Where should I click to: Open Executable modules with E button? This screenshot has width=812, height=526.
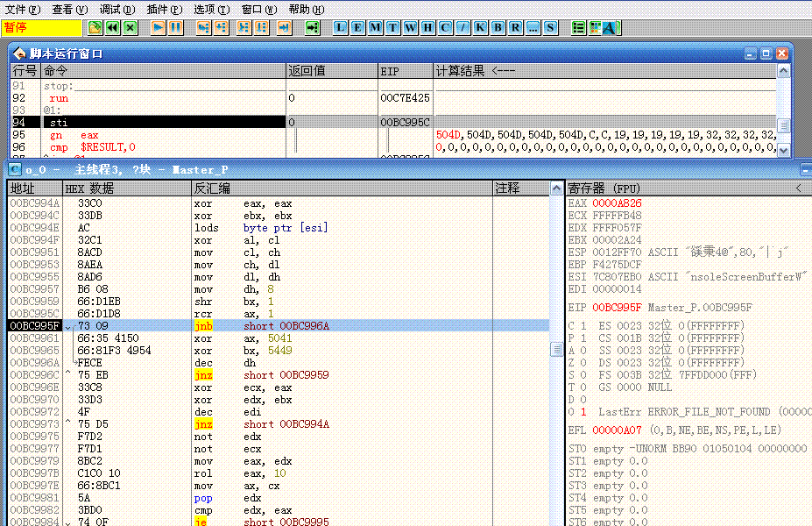click(x=358, y=27)
